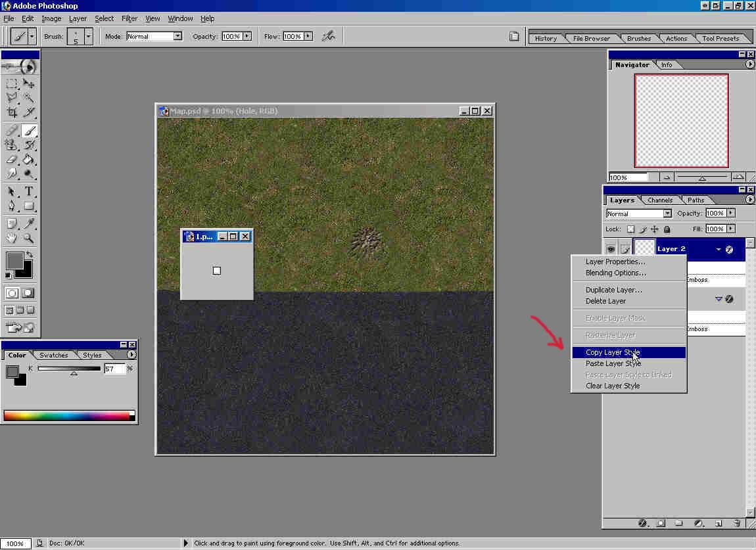Open the layer blend mode dropdown
The image size is (756, 550).
click(x=667, y=214)
